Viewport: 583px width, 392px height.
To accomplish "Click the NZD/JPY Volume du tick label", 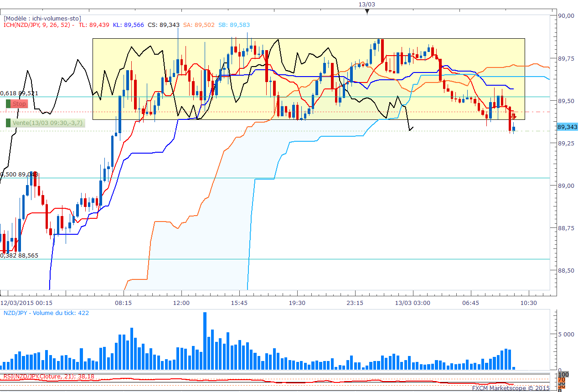I will tap(46, 313).
